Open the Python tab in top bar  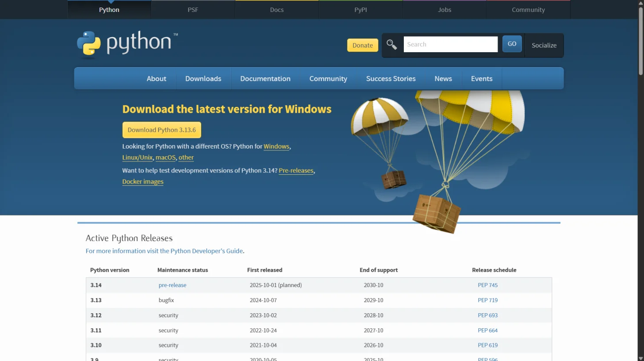coord(109,10)
